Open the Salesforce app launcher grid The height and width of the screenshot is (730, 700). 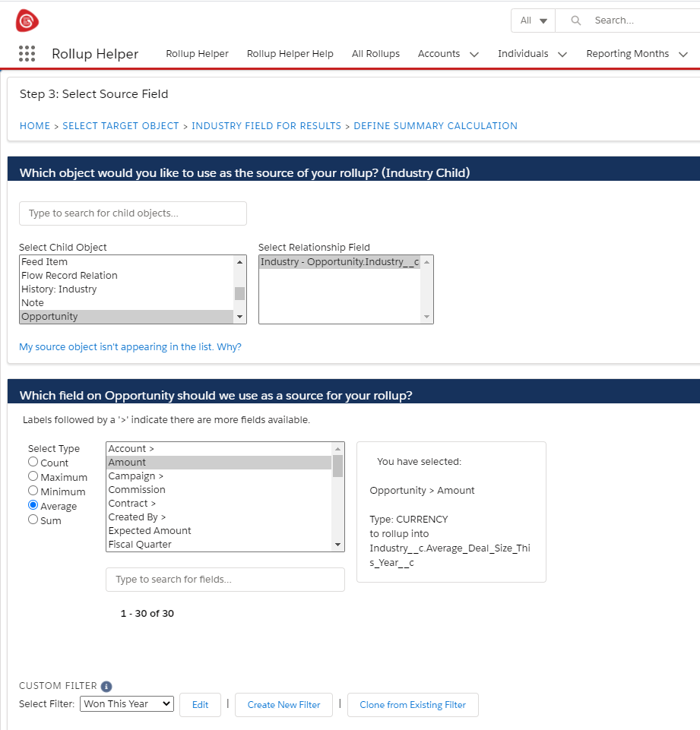coord(27,54)
